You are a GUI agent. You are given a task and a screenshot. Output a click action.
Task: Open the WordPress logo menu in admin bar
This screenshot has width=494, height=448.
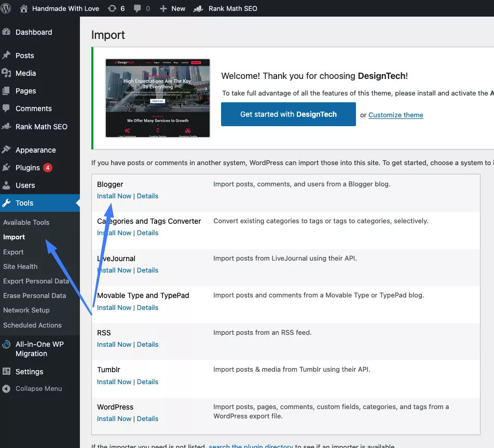pos(6,8)
